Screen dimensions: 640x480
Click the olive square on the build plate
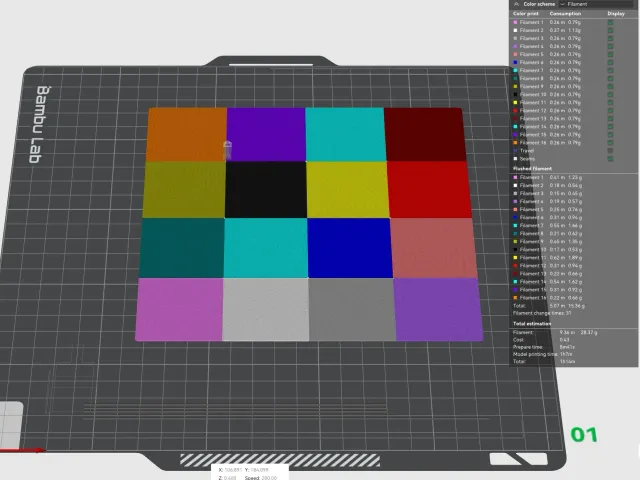(184, 190)
